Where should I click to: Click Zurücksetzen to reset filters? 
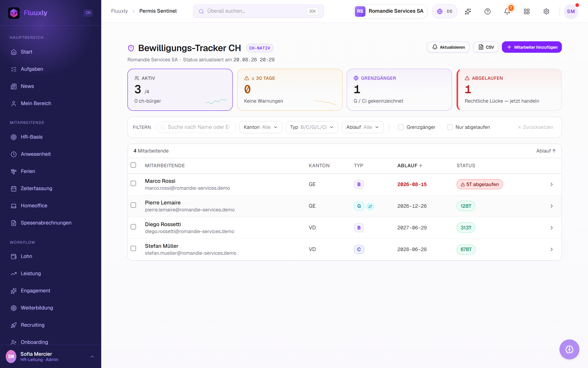coord(535,127)
